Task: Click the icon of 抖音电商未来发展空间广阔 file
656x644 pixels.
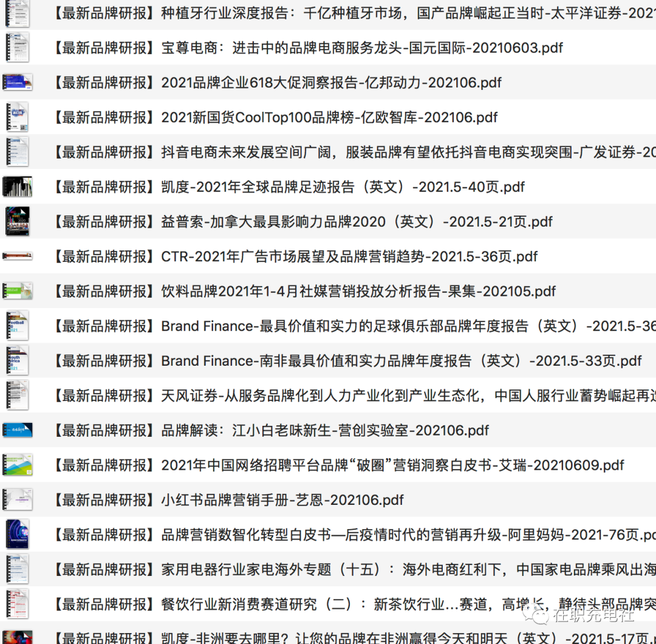Action: click(17, 152)
